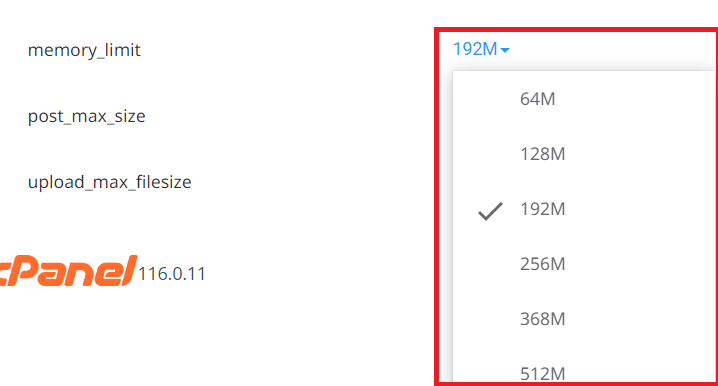Click the cPanel version 116.0.11 text
Image resolution: width=718 pixels, height=386 pixels.
(172, 274)
